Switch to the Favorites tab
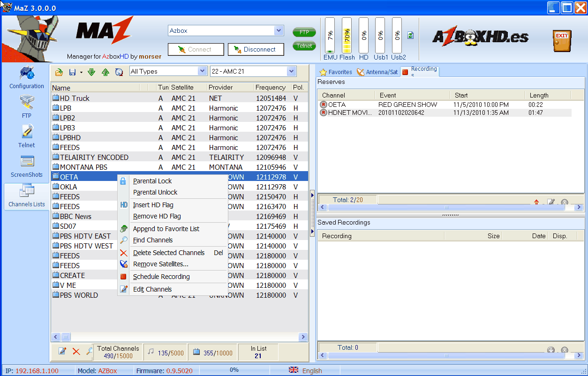This screenshot has width=588, height=376. pos(336,72)
